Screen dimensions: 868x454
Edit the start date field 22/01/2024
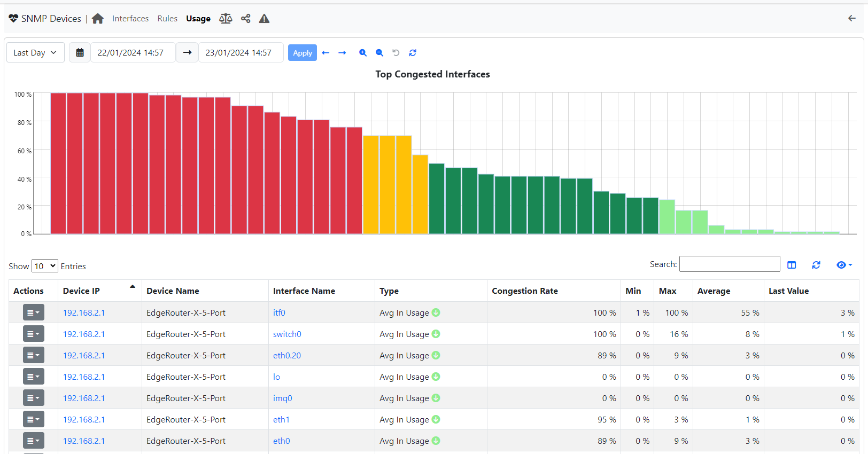pos(133,52)
